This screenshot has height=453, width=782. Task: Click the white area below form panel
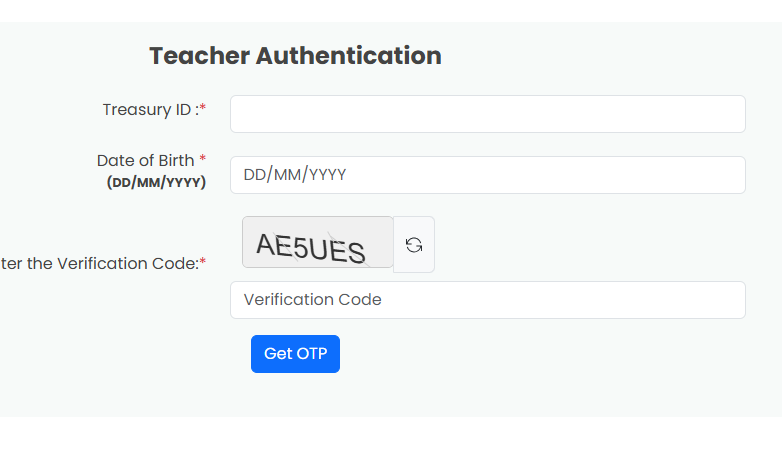coord(391,435)
